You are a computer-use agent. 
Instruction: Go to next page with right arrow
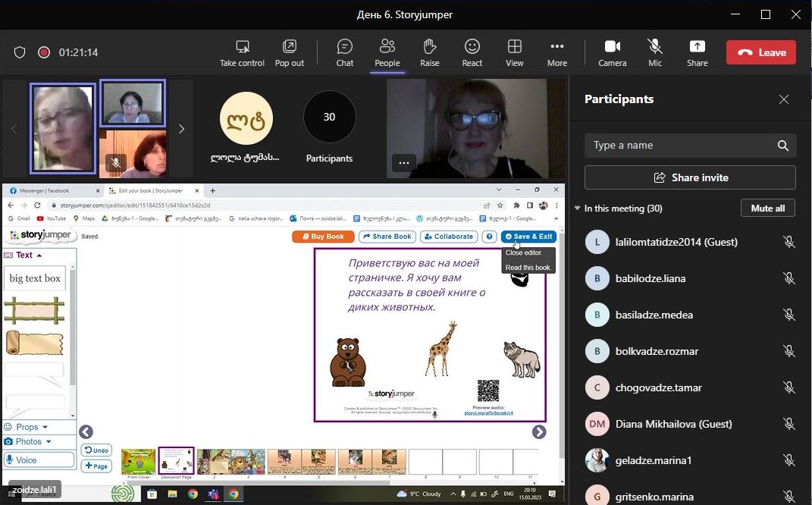tap(538, 432)
